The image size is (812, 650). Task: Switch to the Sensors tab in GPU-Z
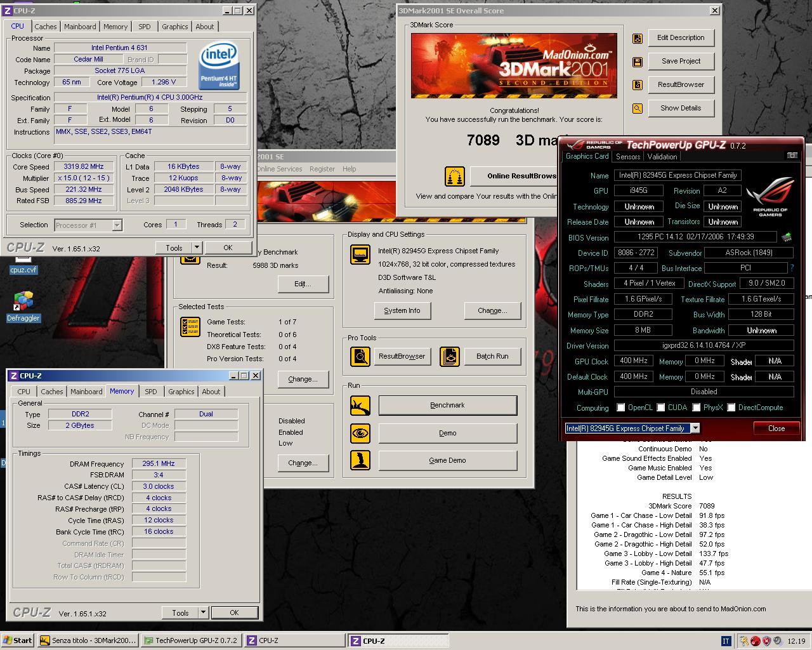coord(628,156)
